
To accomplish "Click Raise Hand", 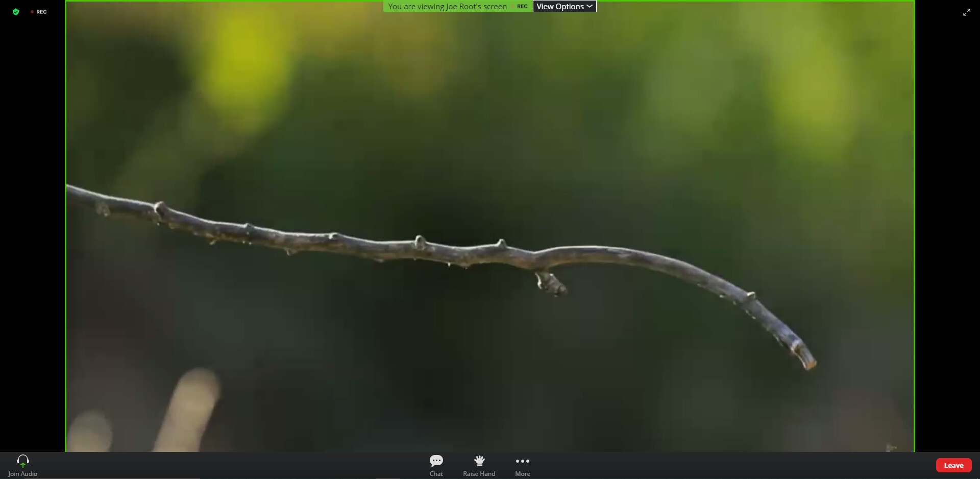I will (x=479, y=465).
